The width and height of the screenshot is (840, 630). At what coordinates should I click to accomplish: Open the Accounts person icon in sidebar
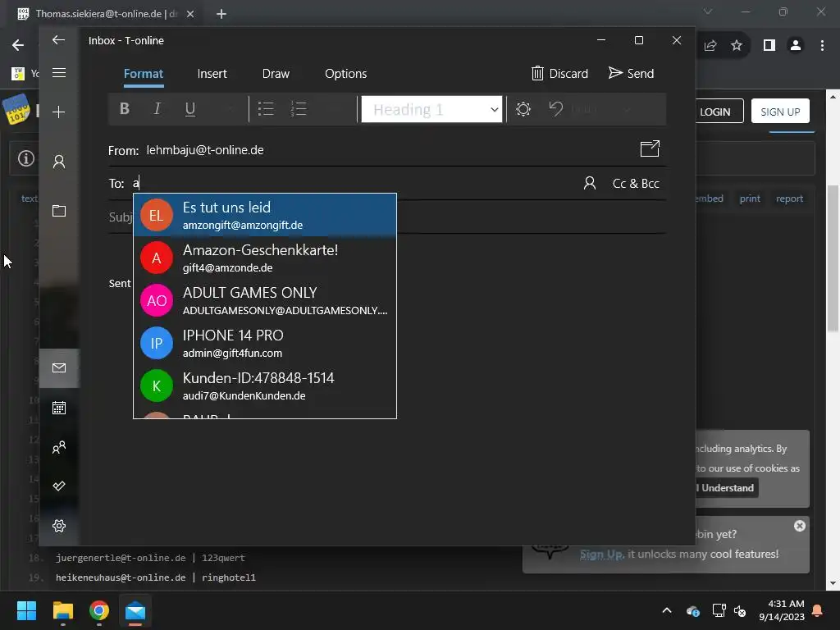(x=59, y=162)
